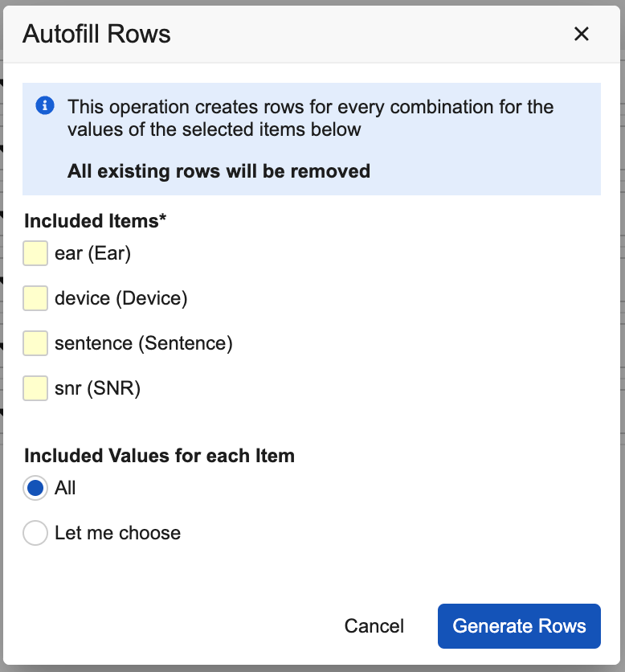Screen dimensions: 625x672
Task: Click the Generate Rows button
Action: pos(519,626)
